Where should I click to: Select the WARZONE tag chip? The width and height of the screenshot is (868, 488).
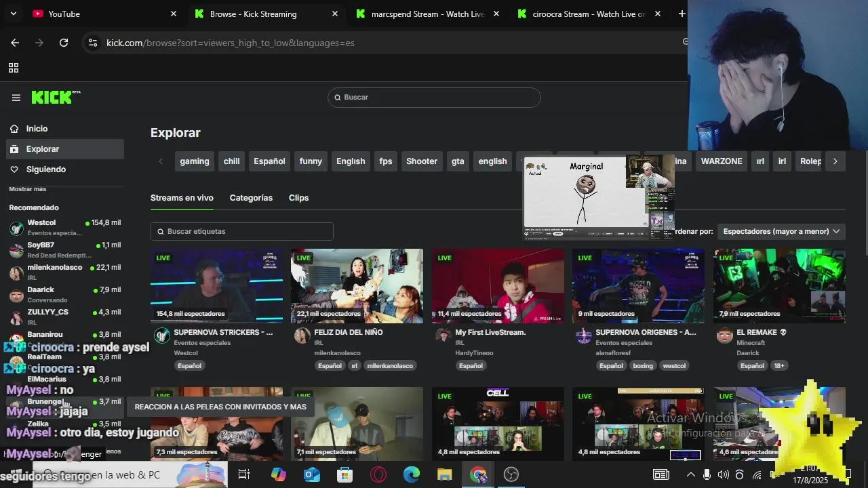pos(722,161)
